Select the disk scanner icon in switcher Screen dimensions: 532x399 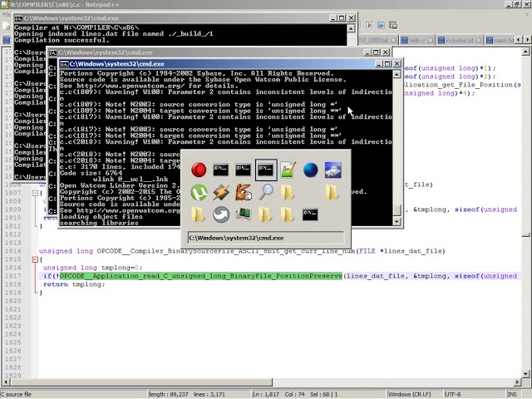coord(332,170)
